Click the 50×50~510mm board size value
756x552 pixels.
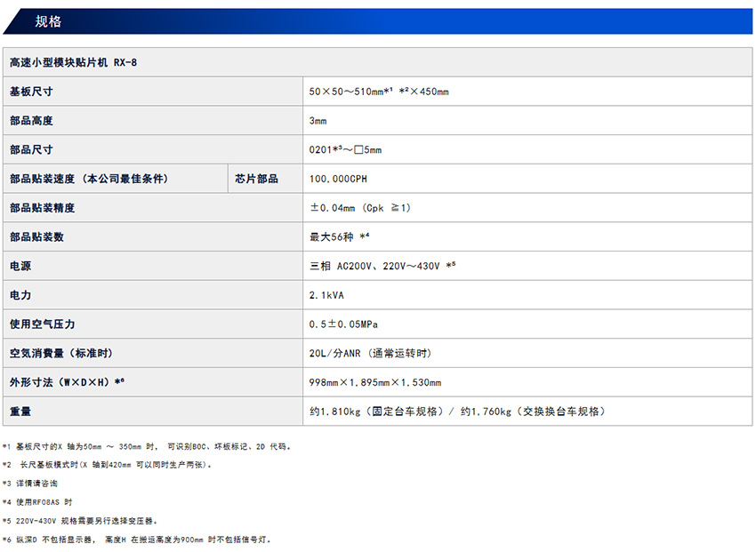(x=379, y=92)
